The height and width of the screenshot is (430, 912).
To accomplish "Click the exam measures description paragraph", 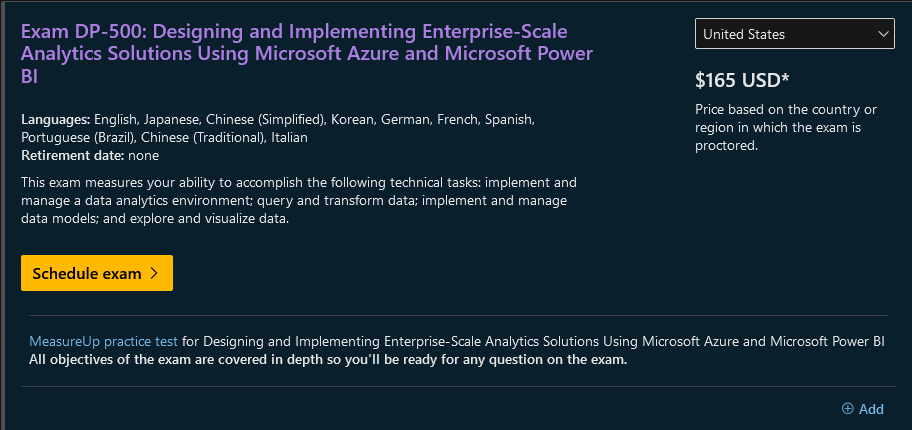I will click(299, 201).
